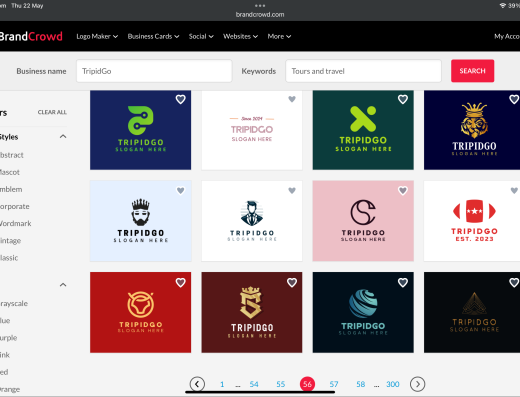
Task: Click CLEAR ALL filters
Action: pos(52,112)
